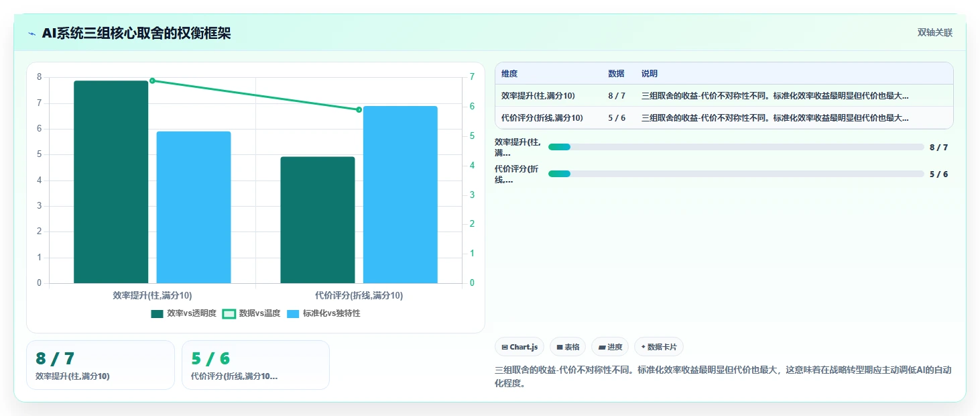Click the light blue bar under 效率提升
The height and width of the screenshot is (416, 980).
[x=194, y=207]
